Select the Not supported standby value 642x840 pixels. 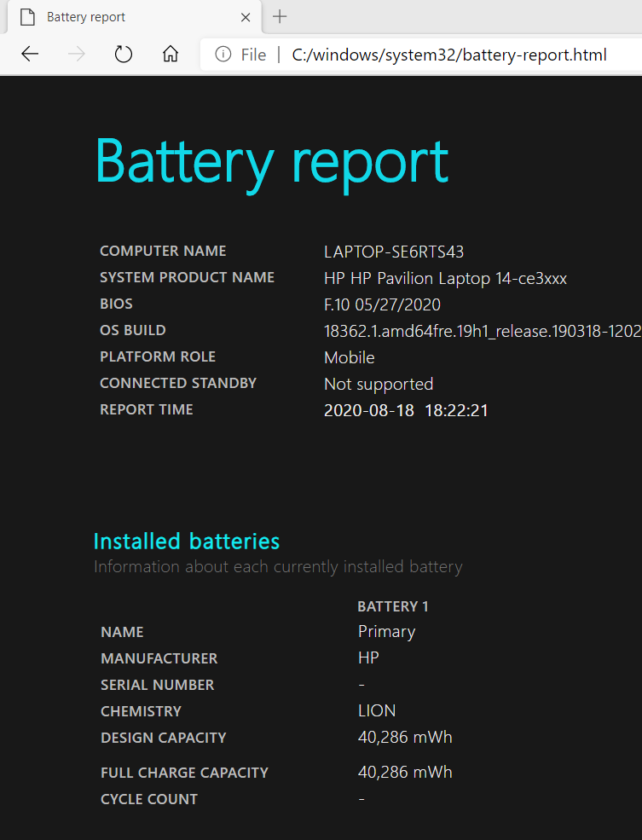[379, 385]
